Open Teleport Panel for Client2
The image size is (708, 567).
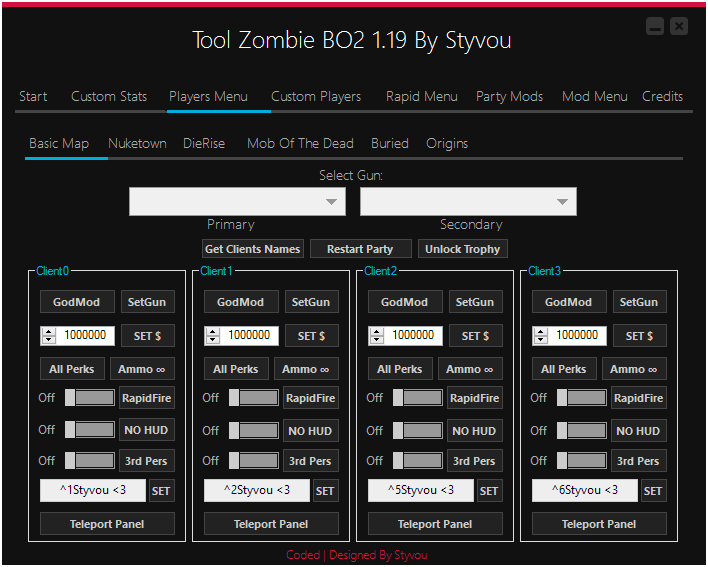(435, 524)
